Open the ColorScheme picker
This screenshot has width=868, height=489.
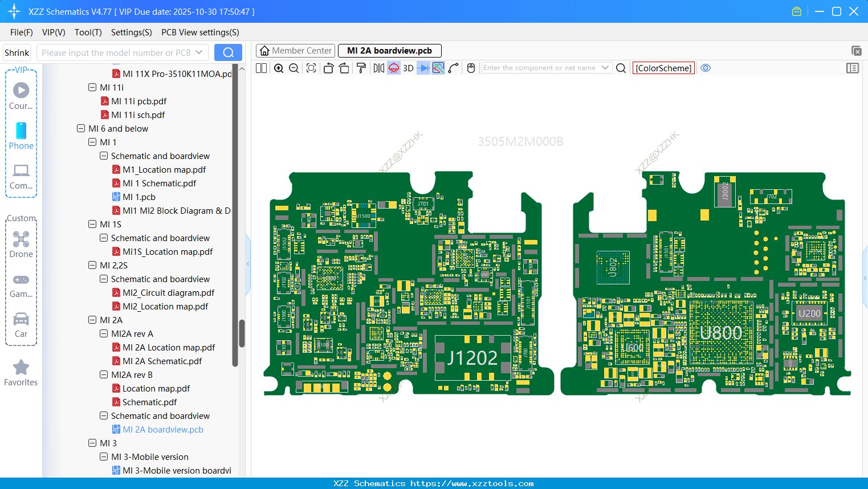[x=663, y=68]
